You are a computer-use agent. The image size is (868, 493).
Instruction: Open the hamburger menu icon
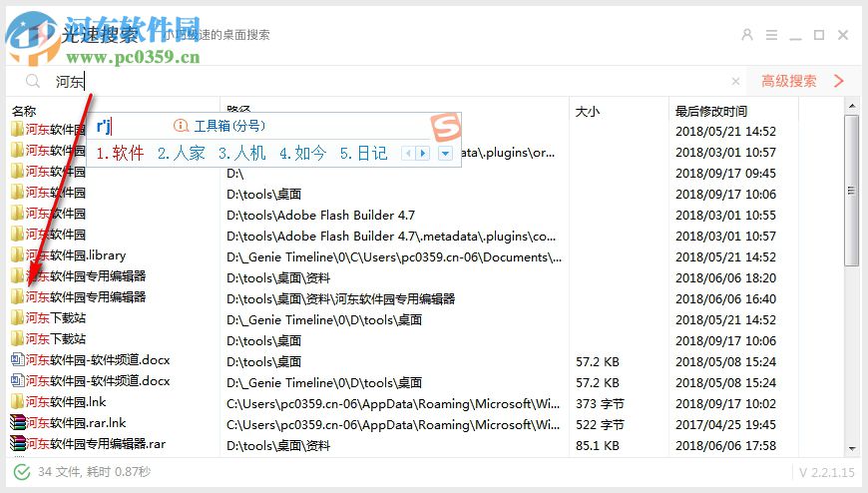click(x=771, y=35)
